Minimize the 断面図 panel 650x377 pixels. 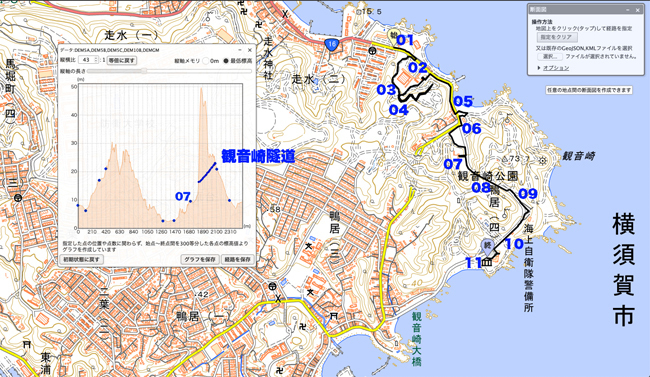coord(628,10)
